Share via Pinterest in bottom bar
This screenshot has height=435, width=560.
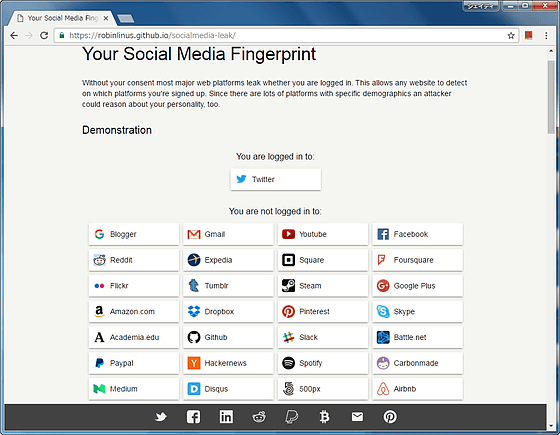pos(390,417)
